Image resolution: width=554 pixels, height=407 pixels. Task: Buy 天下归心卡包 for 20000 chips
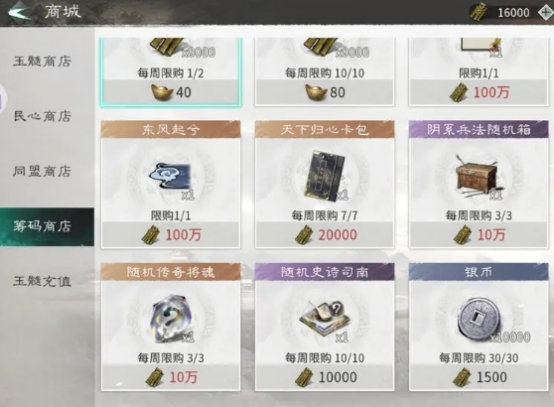click(x=325, y=235)
